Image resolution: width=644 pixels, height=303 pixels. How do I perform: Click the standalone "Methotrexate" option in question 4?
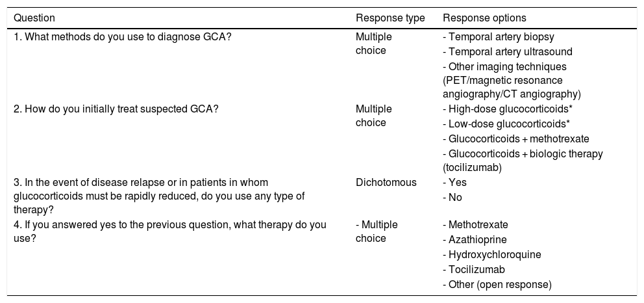pyautogui.click(x=470, y=225)
